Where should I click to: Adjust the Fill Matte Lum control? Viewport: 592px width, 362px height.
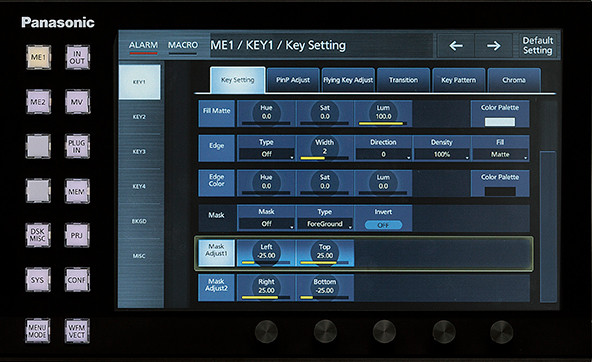[x=383, y=113]
